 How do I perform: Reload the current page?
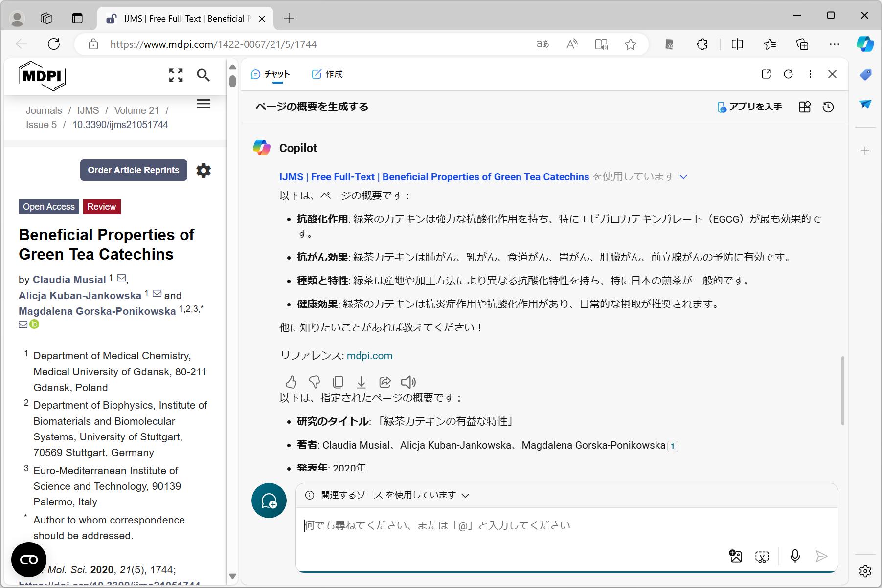(x=54, y=44)
